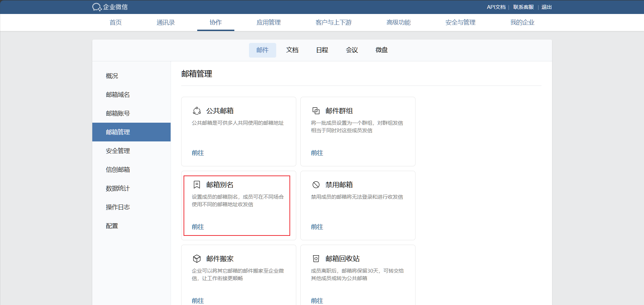Open 数据统计 in the sidebar

click(x=131, y=188)
